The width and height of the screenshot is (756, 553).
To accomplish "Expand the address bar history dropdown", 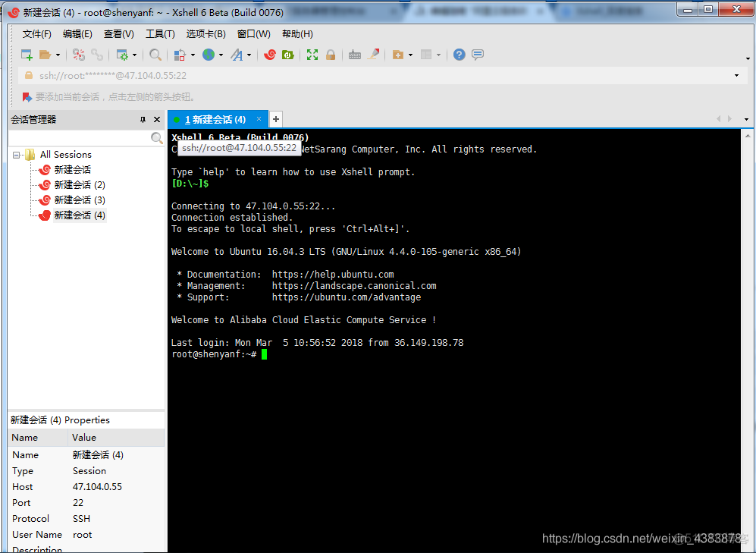I will click(736, 76).
